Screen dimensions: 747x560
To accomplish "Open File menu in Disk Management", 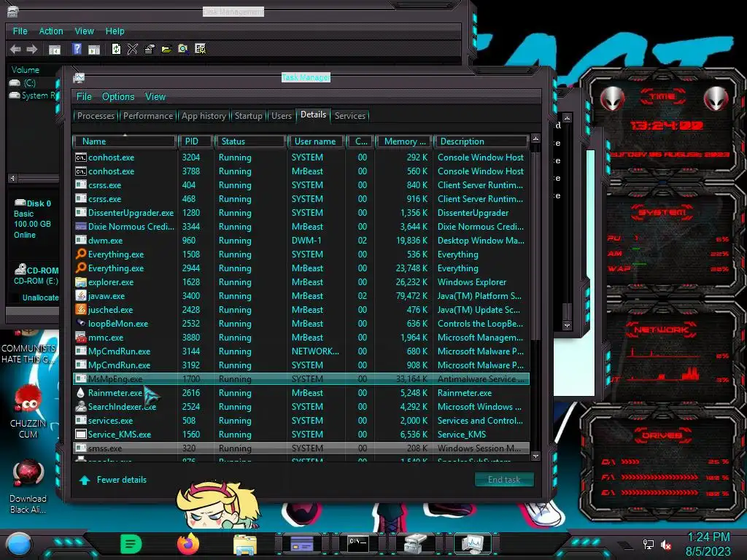I will (x=20, y=31).
